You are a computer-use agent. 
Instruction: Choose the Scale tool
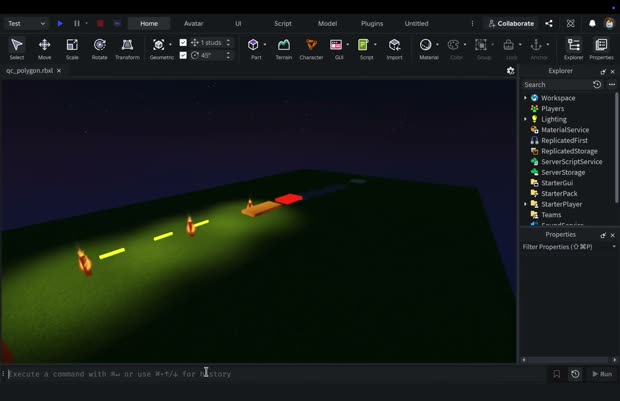[x=72, y=49]
